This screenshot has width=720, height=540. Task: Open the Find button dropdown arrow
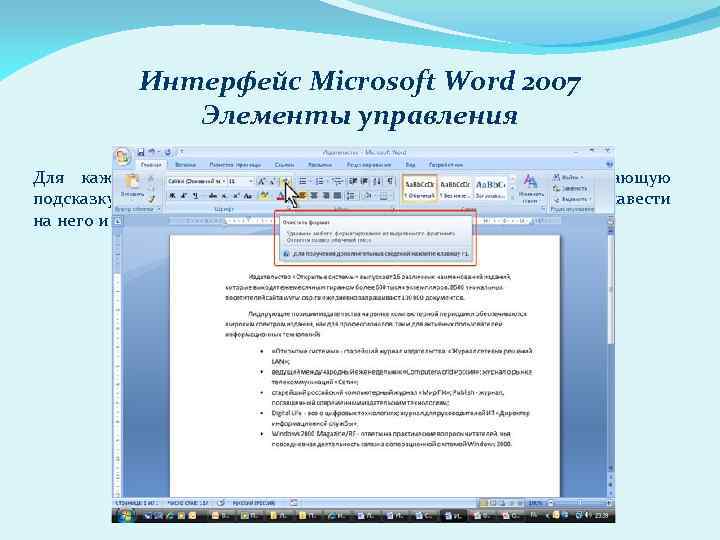tap(582, 177)
